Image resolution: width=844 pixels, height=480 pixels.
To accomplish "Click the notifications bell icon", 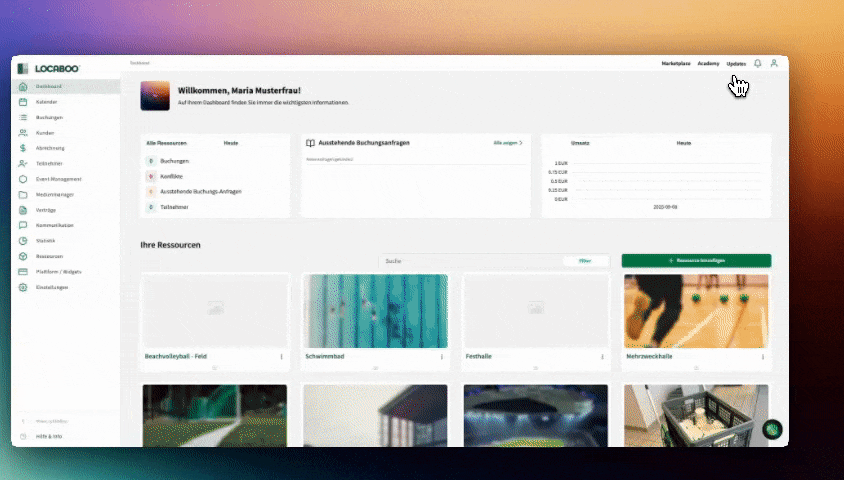I will 758,63.
